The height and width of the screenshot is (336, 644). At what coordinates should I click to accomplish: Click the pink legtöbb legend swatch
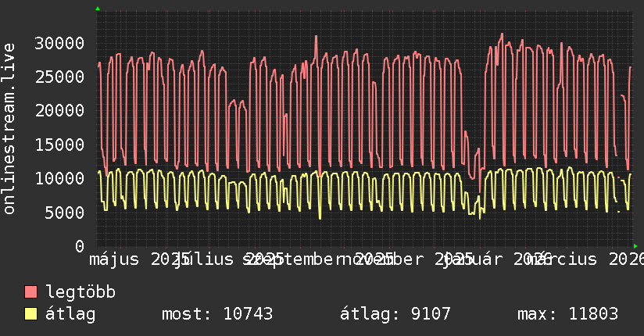point(30,292)
